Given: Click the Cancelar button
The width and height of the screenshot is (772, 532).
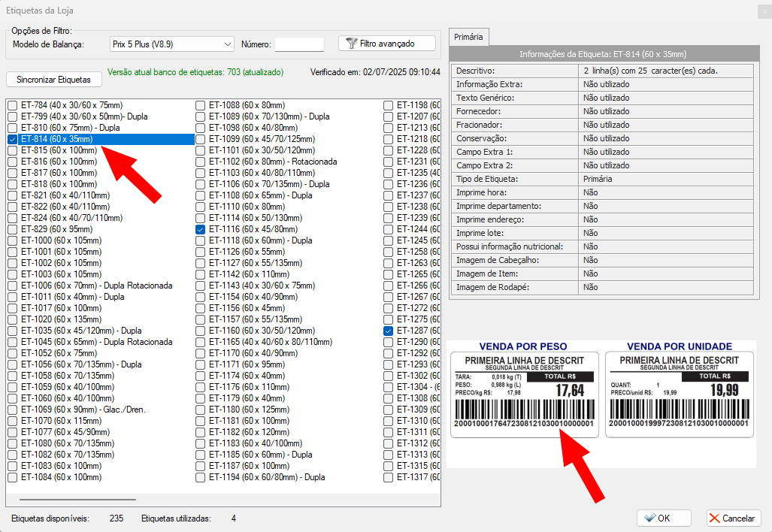Looking at the screenshot, I should coord(734,518).
